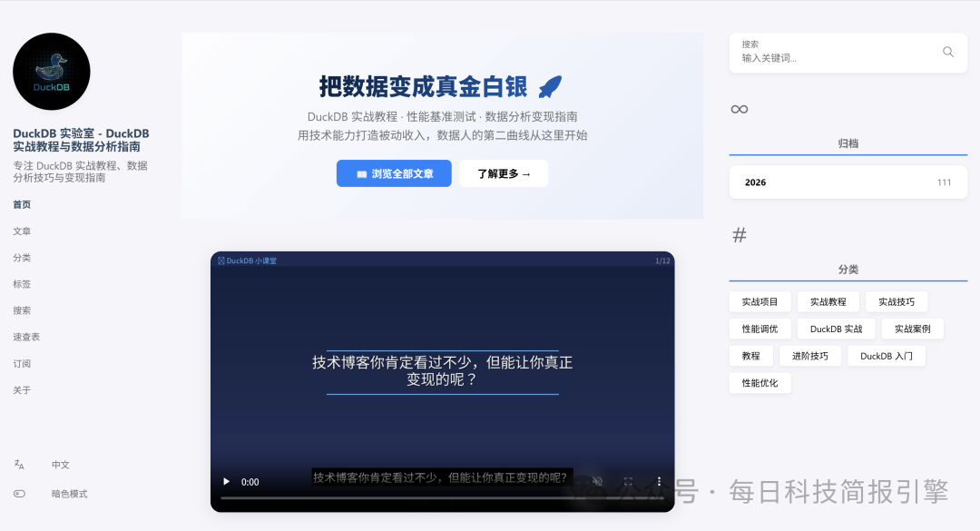Click the site title DuckDB 实验室
This screenshot has height=531, width=980.
(x=82, y=140)
